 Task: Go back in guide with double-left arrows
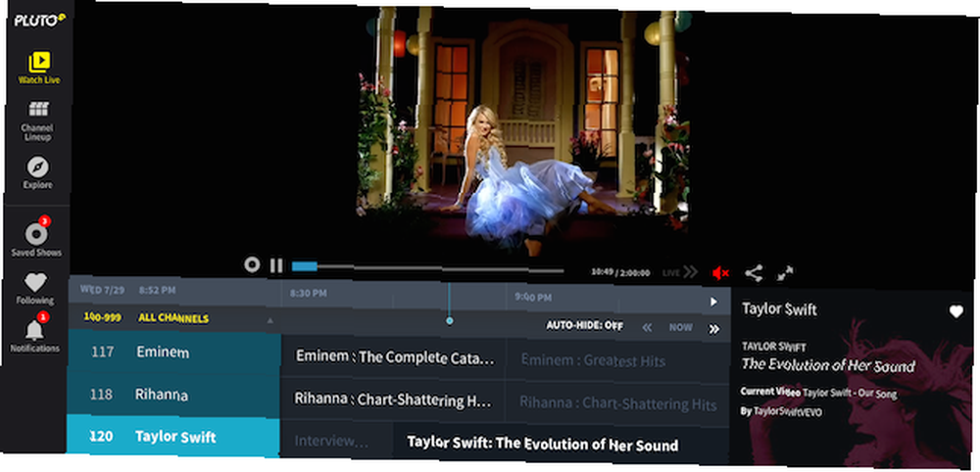[647, 327]
